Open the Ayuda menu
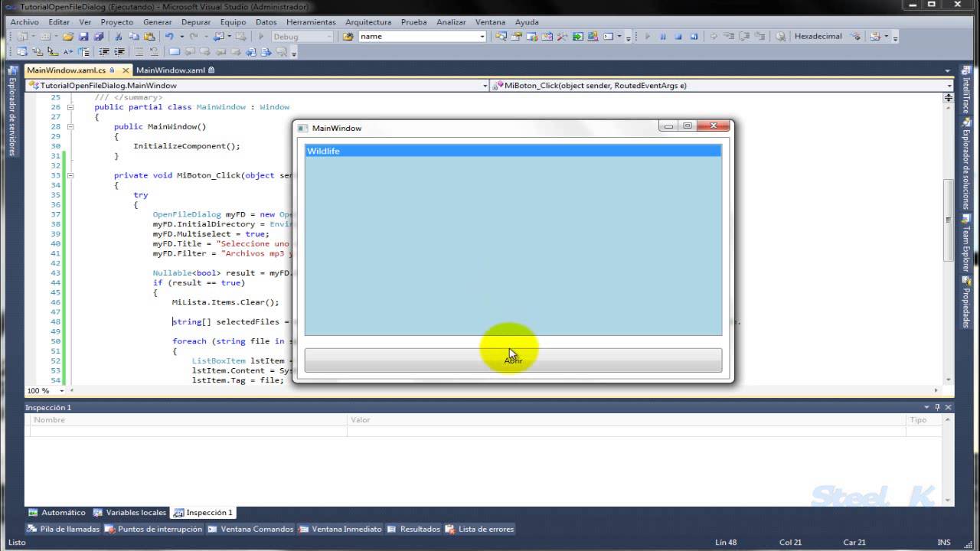The width and height of the screenshot is (980, 551). pos(527,22)
